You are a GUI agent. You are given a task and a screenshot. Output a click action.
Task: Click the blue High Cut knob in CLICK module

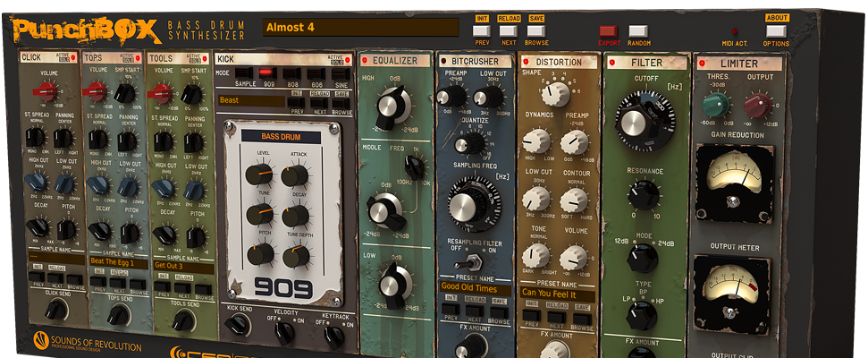36,182
